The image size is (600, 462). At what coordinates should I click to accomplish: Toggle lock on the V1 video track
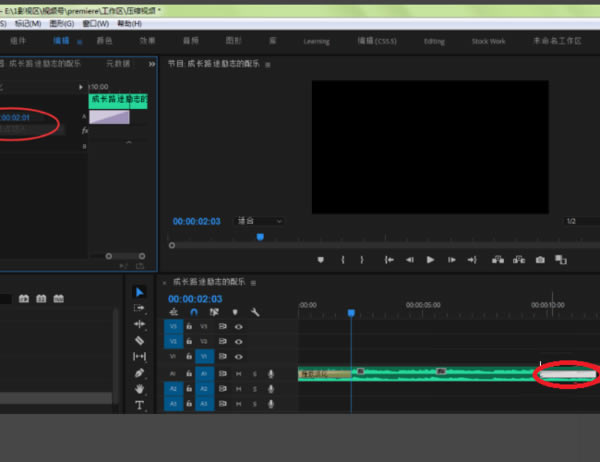188,355
